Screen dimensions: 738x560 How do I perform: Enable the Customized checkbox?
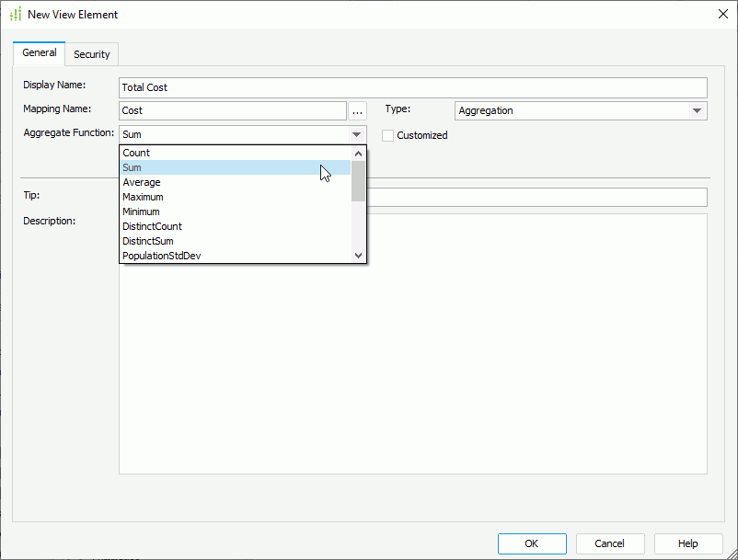(387, 134)
